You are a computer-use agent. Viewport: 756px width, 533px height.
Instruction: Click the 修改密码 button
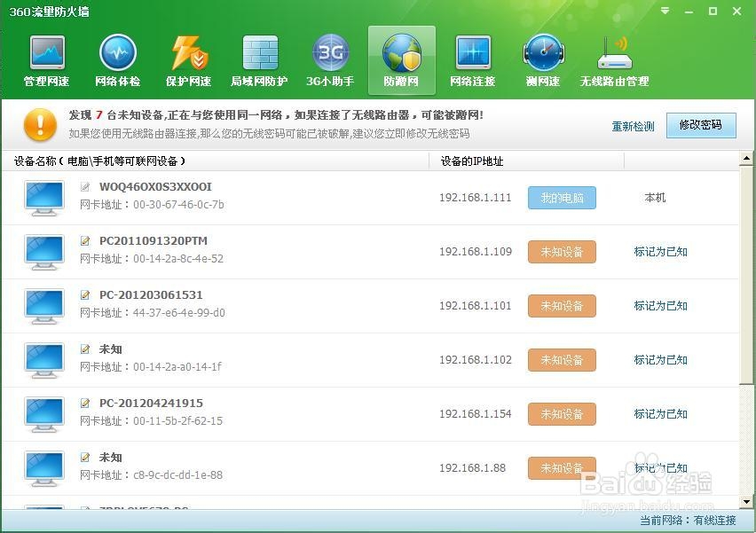click(701, 125)
